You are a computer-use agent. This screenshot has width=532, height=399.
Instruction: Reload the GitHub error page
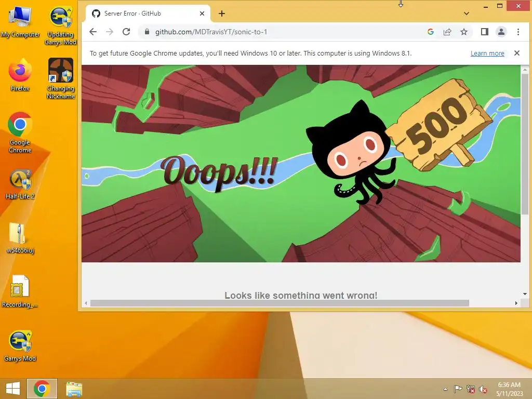point(126,32)
